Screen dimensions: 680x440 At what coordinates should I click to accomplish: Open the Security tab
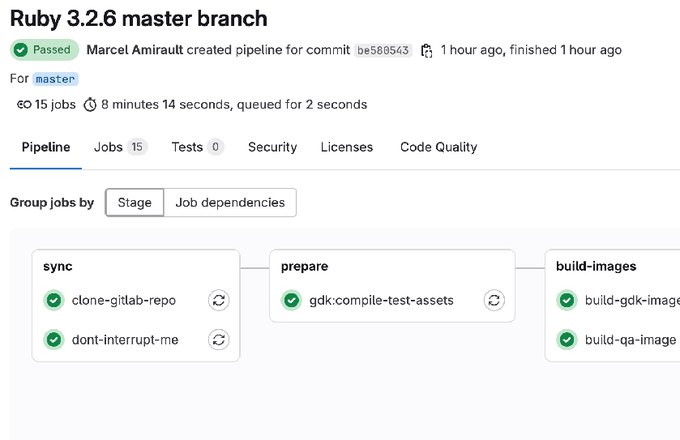coord(272,147)
